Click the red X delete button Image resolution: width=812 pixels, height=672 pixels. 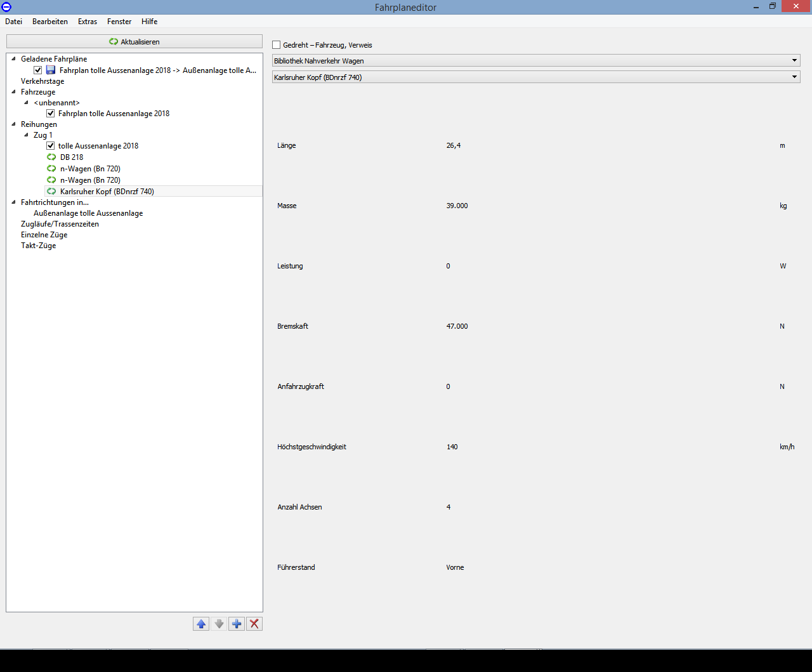pyautogui.click(x=254, y=624)
